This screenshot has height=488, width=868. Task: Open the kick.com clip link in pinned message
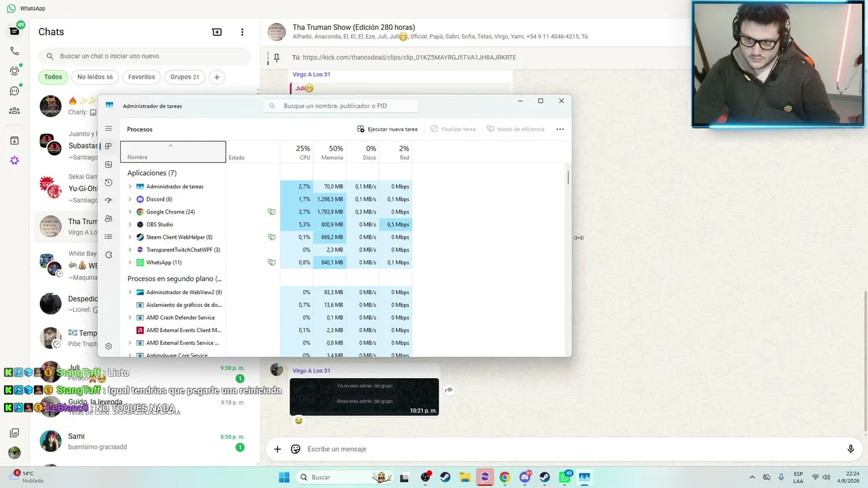click(x=410, y=58)
